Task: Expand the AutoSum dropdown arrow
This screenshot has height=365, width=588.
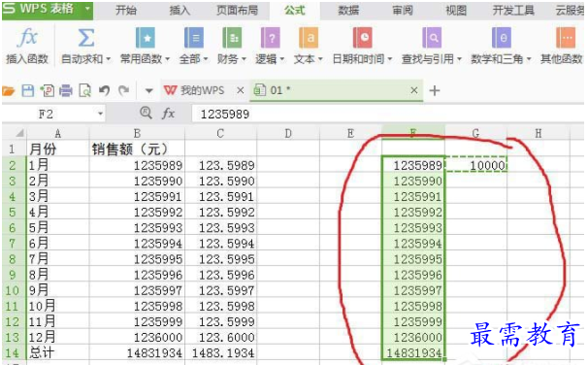Action: 108,59
